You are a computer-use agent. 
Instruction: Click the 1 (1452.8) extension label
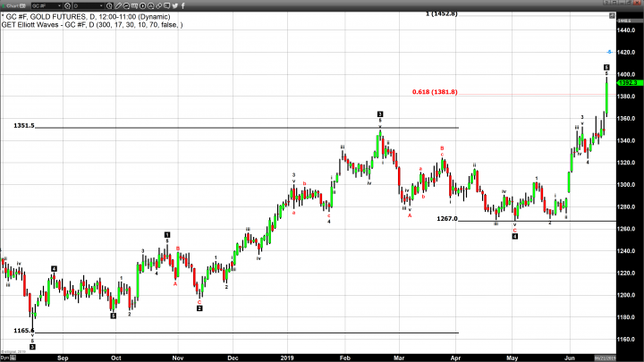441,14
